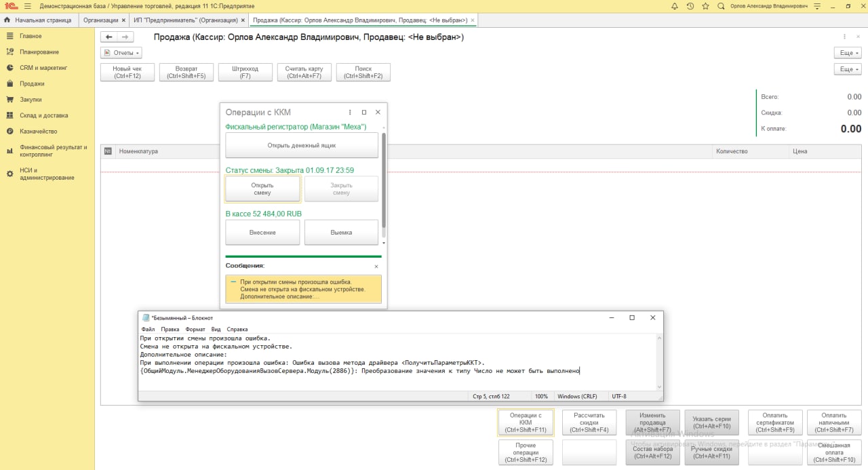This screenshot has width=868, height=470.
Task: Click the Блокнот vertical scrollbar
Action: tap(660, 361)
